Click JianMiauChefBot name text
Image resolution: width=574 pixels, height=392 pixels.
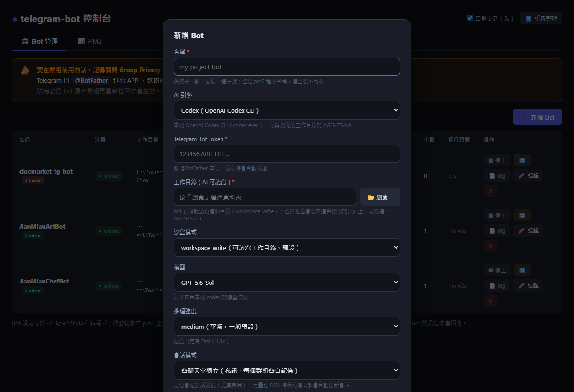44,281
